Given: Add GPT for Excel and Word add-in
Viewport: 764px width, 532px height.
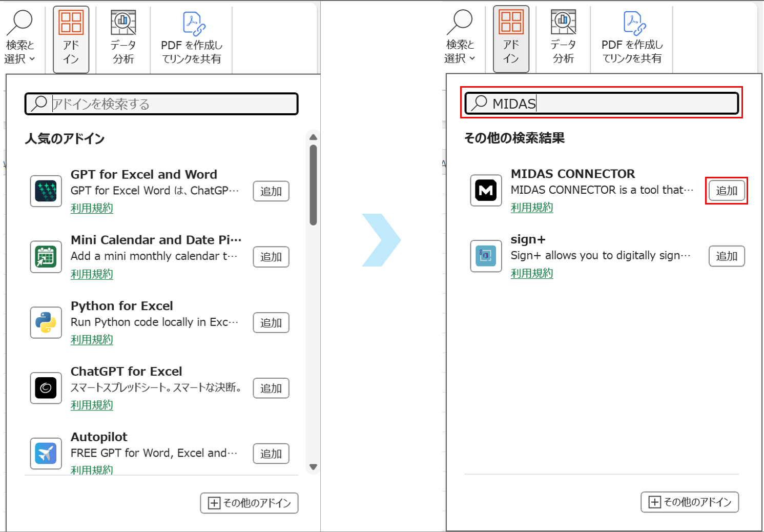Looking at the screenshot, I should point(271,191).
